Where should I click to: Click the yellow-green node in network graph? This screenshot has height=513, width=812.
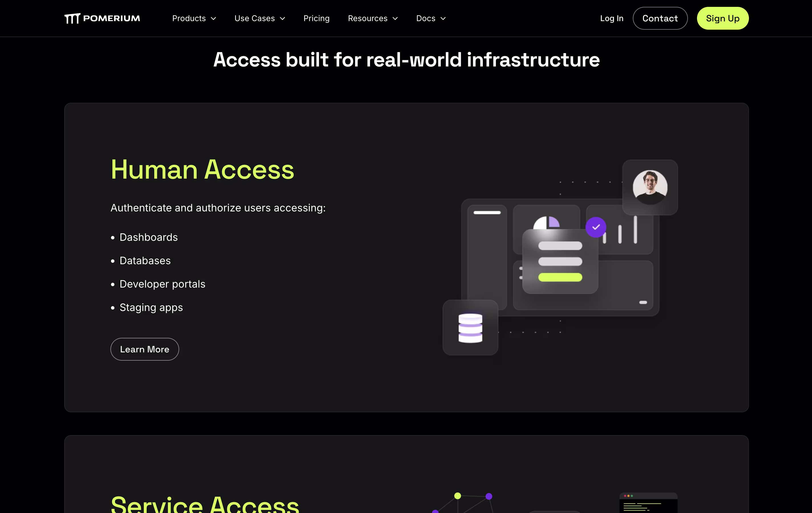(x=457, y=496)
